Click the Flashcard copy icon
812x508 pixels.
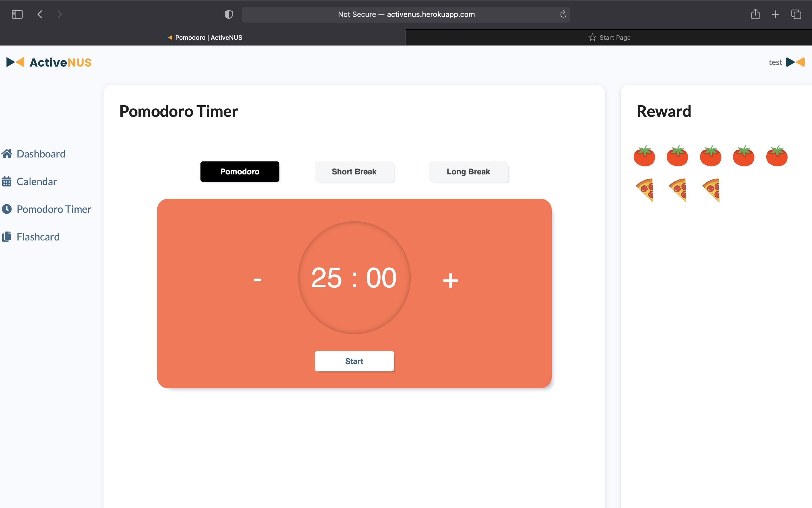[7, 237]
